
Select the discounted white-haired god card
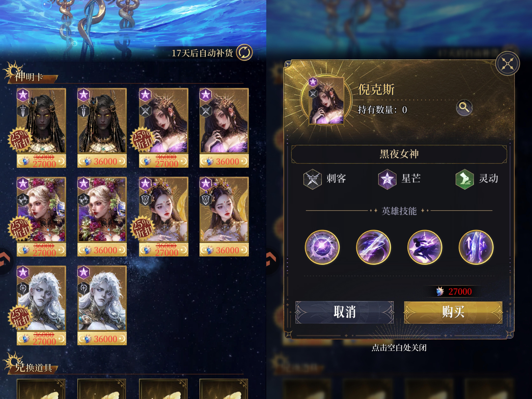click(41, 305)
